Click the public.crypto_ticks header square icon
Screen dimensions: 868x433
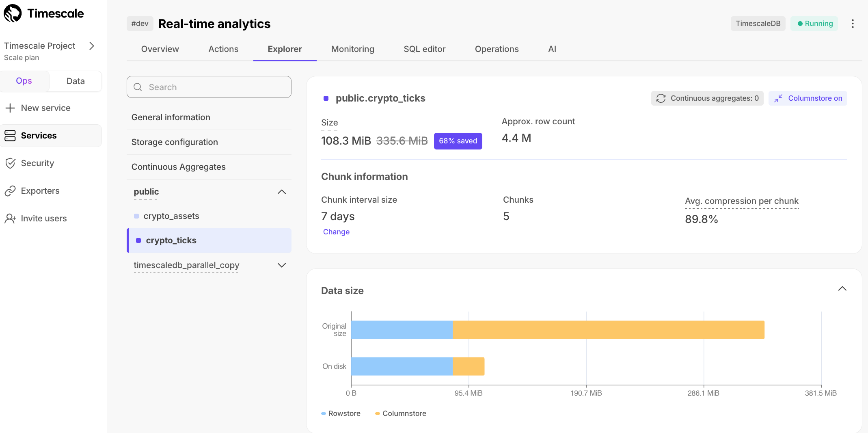pos(326,98)
